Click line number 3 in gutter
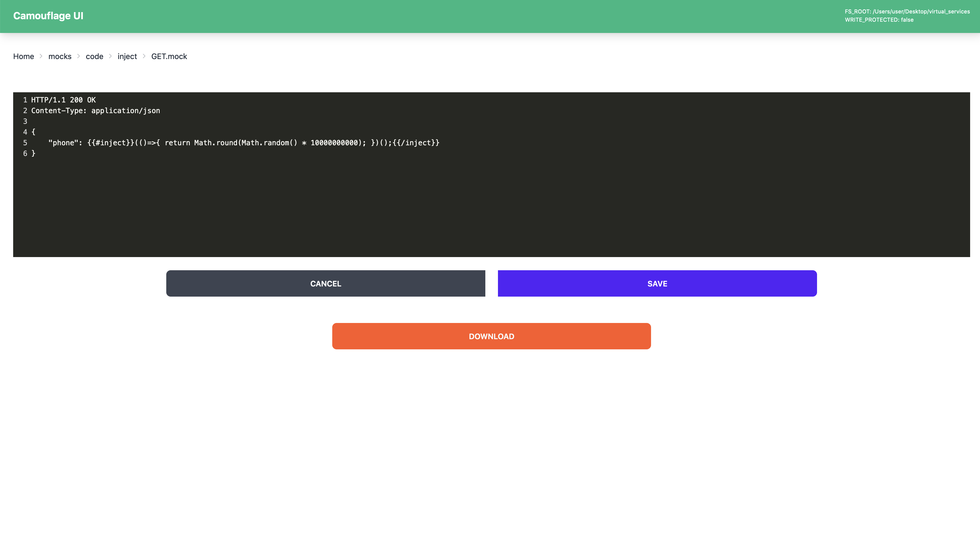Image resolution: width=980 pixels, height=535 pixels. coord(25,121)
